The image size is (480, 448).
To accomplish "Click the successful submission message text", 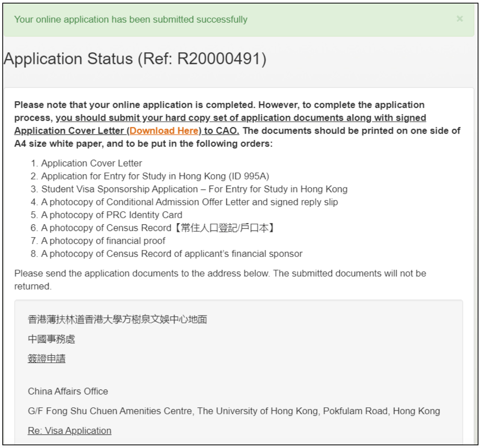I will click(x=131, y=19).
